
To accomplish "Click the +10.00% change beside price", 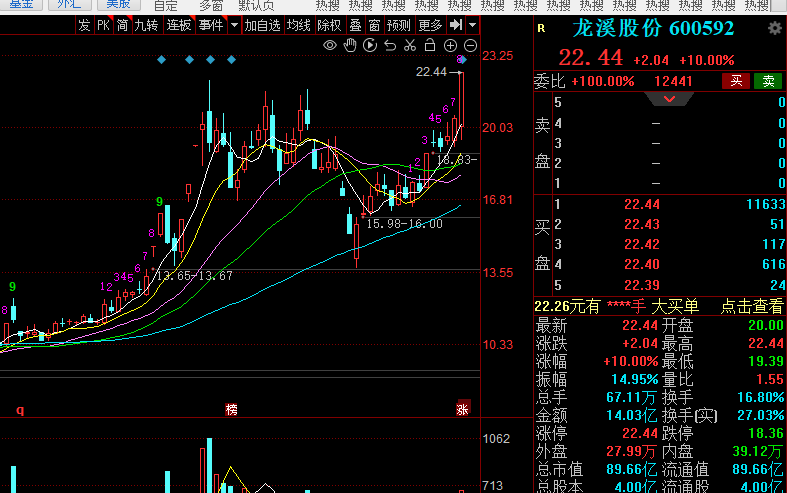I will pos(707,60).
